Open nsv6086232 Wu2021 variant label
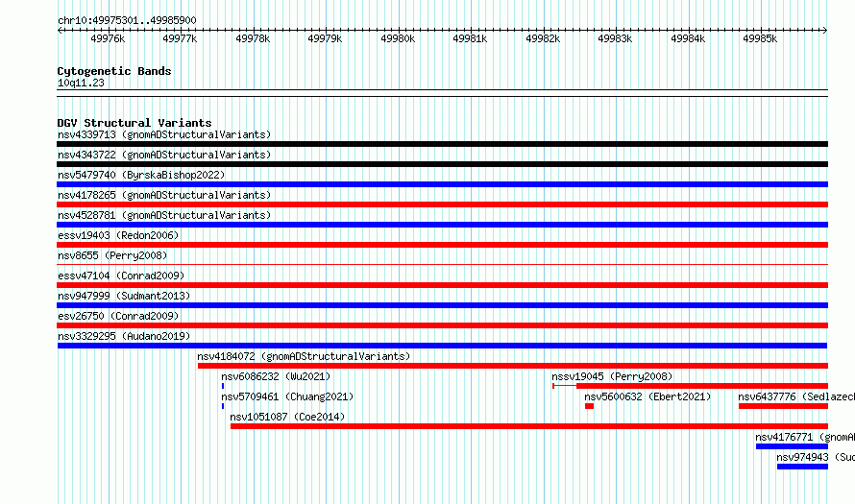This screenshot has width=855, height=504. 276,376
